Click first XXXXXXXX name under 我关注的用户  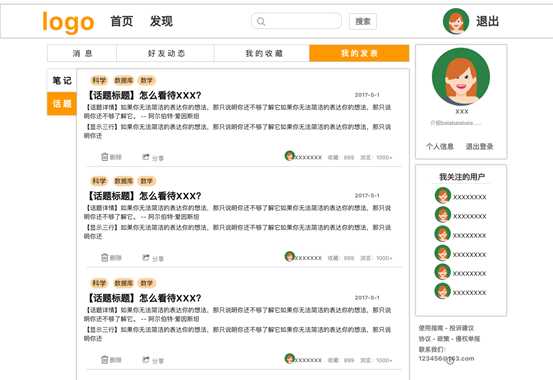(x=469, y=197)
